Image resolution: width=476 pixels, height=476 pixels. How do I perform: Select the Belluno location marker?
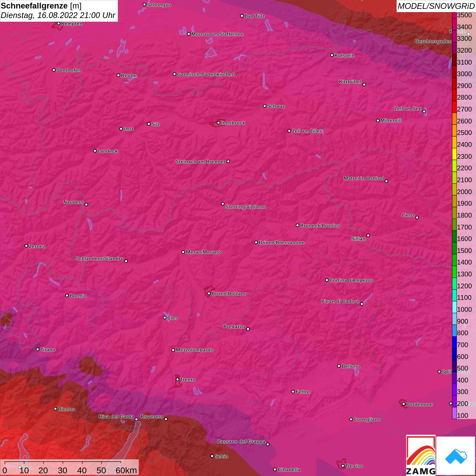339,366
